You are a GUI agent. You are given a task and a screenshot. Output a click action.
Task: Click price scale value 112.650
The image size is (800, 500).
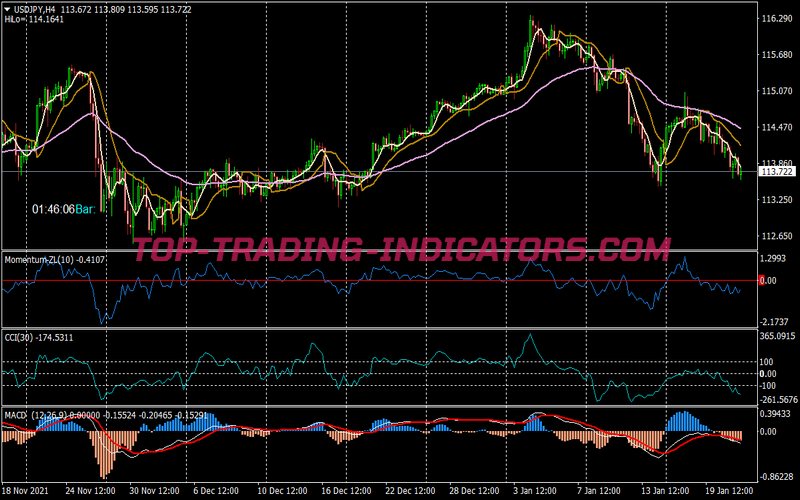pos(777,236)
